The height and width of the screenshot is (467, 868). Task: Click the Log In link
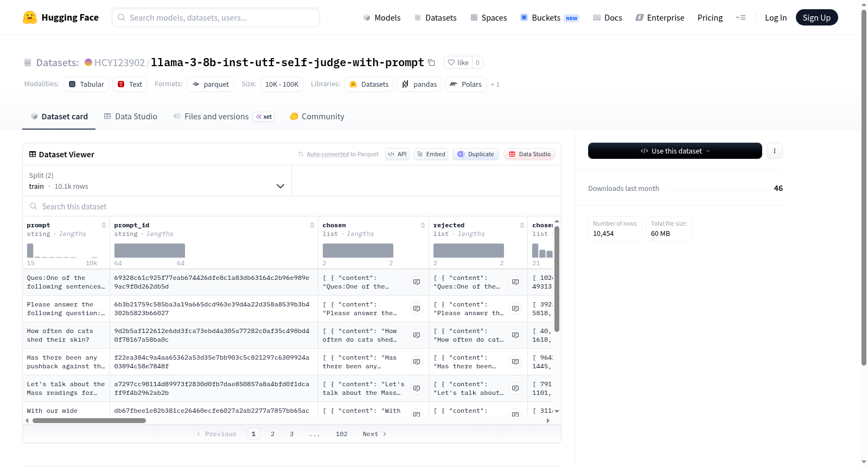[x=776, y=17]
